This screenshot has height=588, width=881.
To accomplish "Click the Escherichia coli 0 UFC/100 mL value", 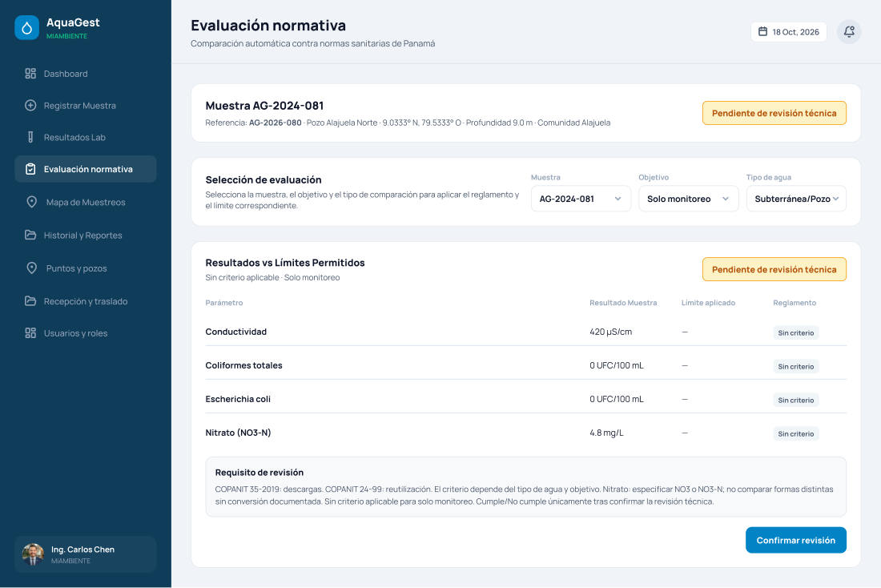I will coord(617,399).
